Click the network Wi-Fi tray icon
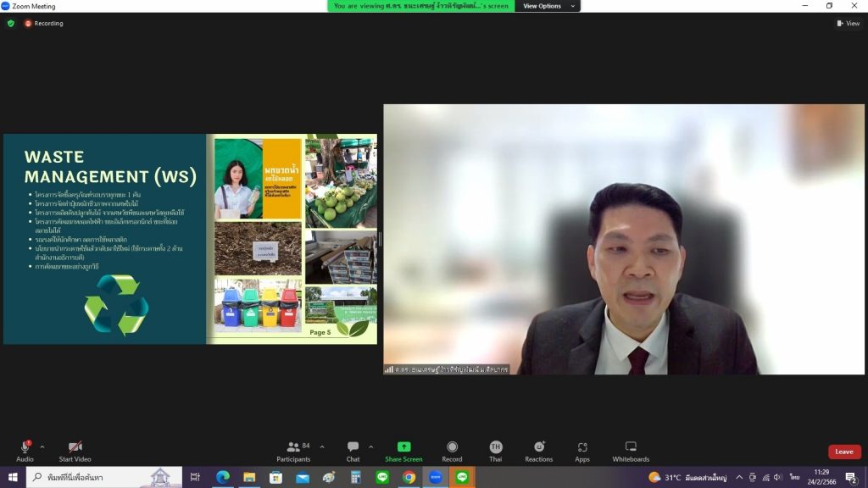Screen dimensions: 868x488 [x=766, y=477]
